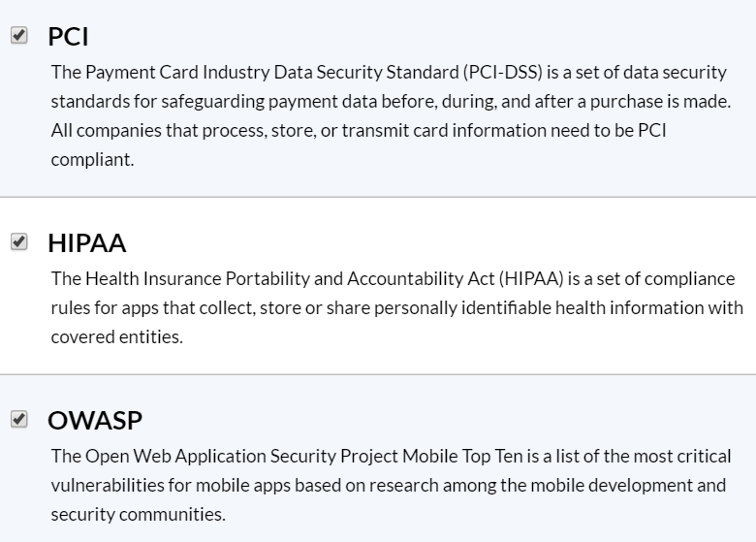Uncheck the PCI compliance checkbox
Viewport: 756px width, 542px height.
[x=18, y=35]
